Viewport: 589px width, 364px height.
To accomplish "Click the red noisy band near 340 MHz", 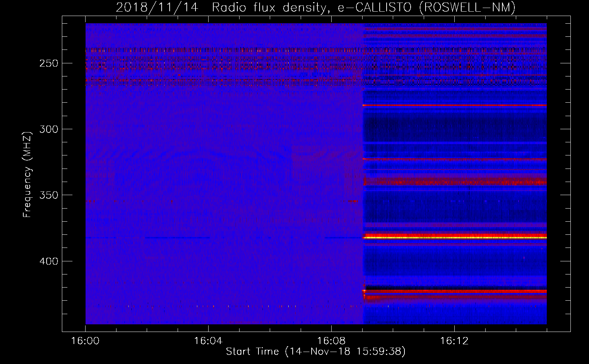I will (x=455, y=181).
